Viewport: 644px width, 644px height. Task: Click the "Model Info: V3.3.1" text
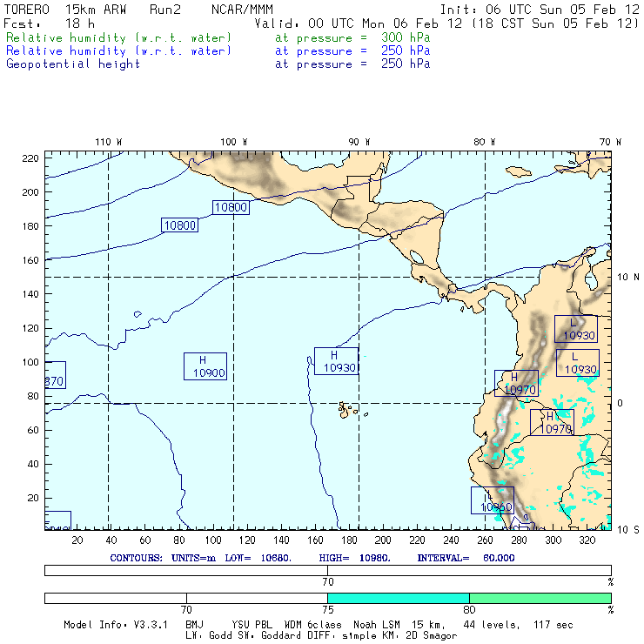click(x=116, y=625)
